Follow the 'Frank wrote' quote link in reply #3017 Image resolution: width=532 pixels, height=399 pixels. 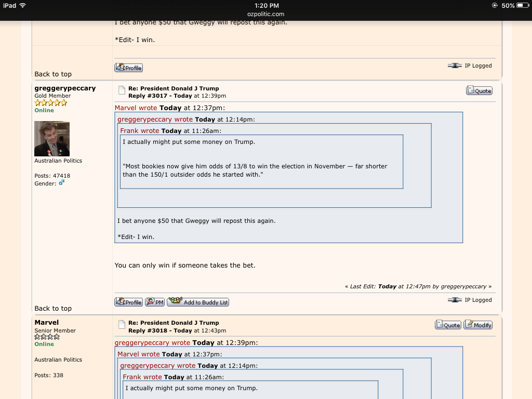click(140, 131)
